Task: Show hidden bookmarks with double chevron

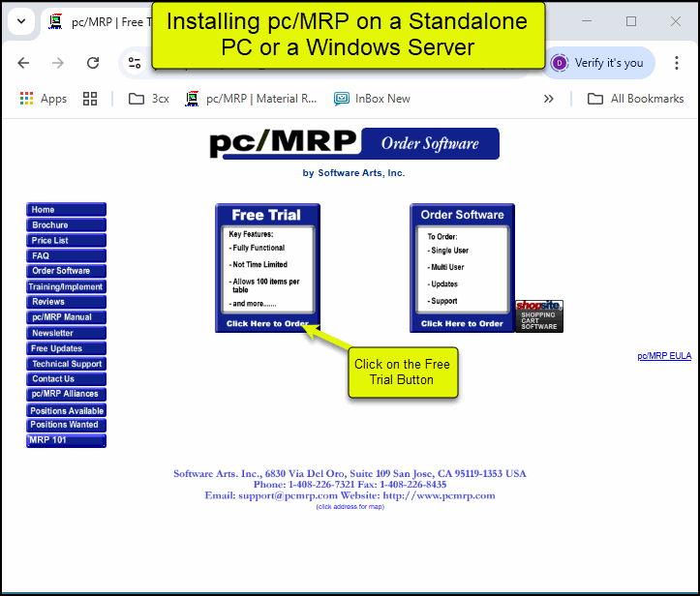Action: click(x=548, y=99)
